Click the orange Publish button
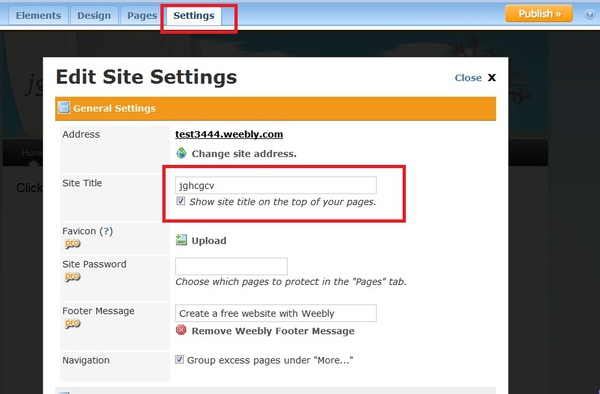The width and height of the screenshot is (600, 394). coord(539,14)
